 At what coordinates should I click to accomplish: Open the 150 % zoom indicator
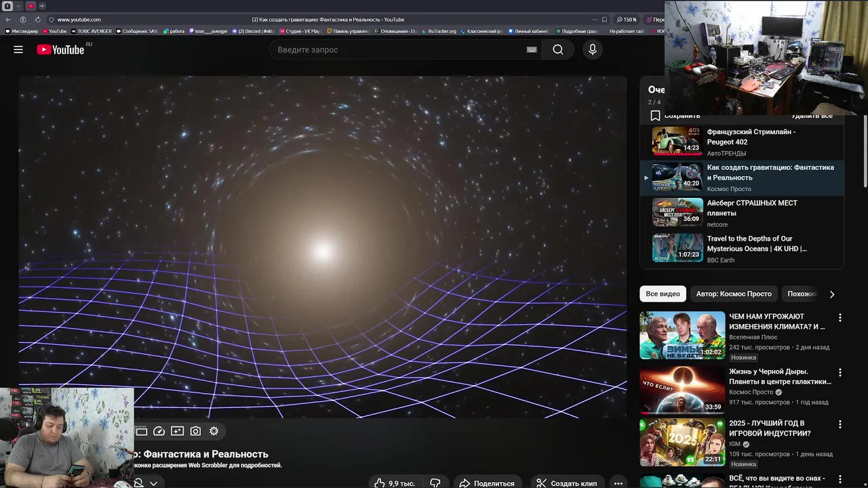(627, 20)
